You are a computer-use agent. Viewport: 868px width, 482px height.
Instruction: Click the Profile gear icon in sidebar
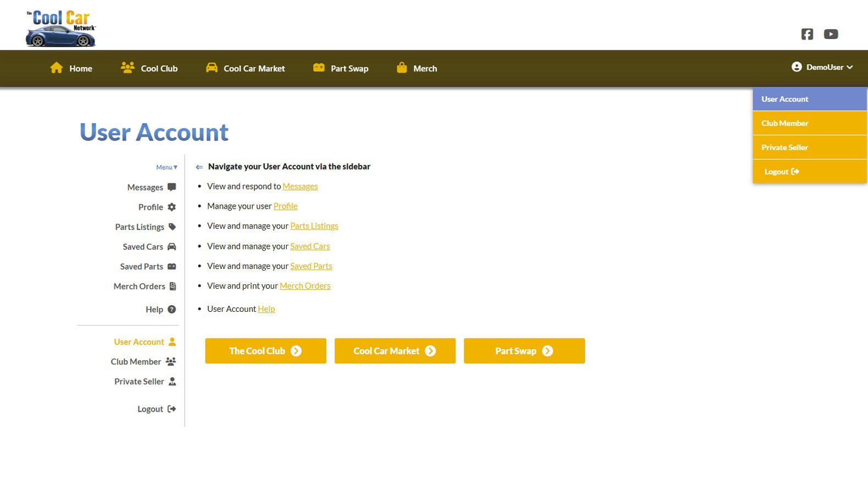[x=172, y=207]
